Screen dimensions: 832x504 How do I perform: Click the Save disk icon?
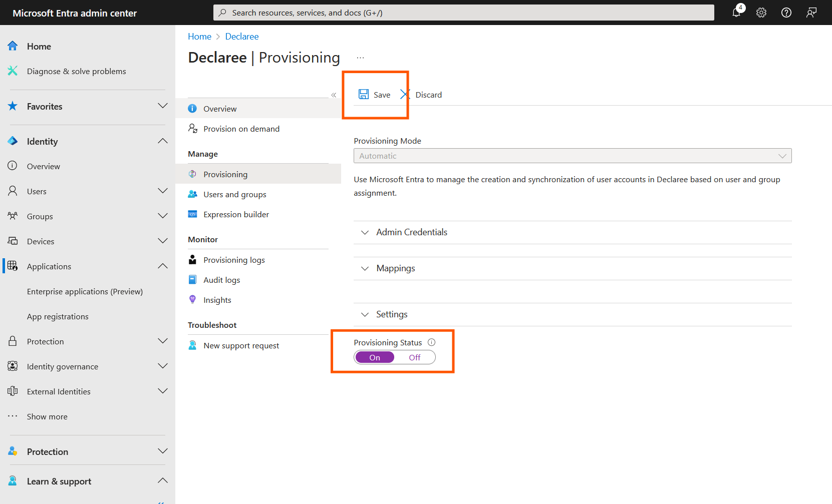[364, 95]
